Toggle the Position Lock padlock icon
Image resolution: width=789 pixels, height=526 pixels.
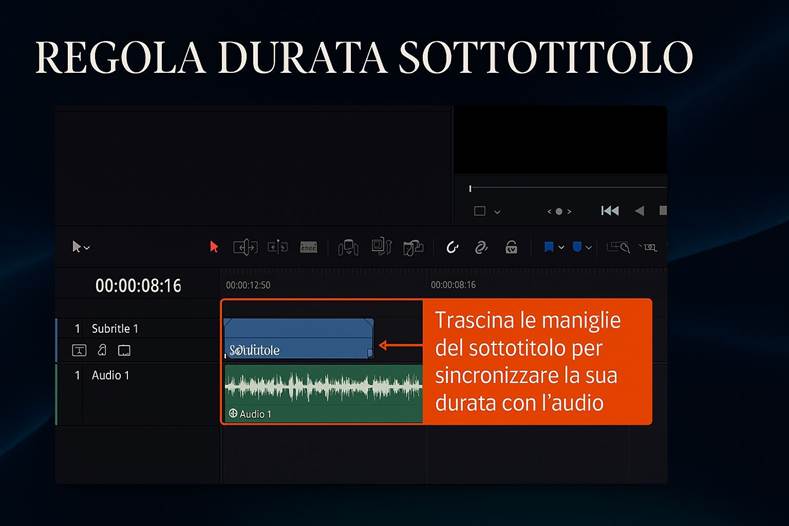511,247
